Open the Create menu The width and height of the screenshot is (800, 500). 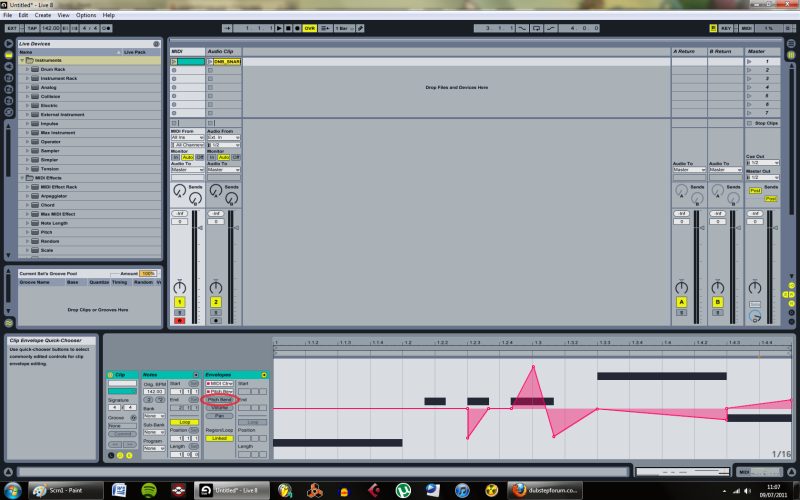pyautogui.click(x=43, y=15)
